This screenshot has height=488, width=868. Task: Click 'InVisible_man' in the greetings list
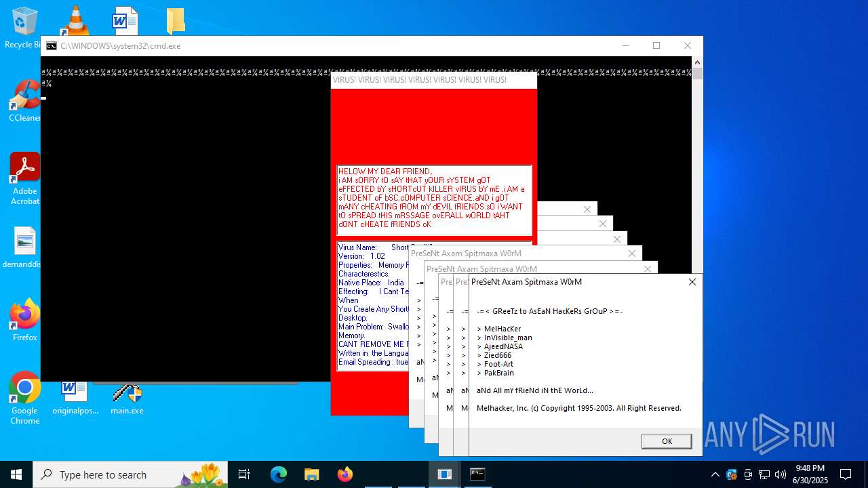[x=508, y=338]
